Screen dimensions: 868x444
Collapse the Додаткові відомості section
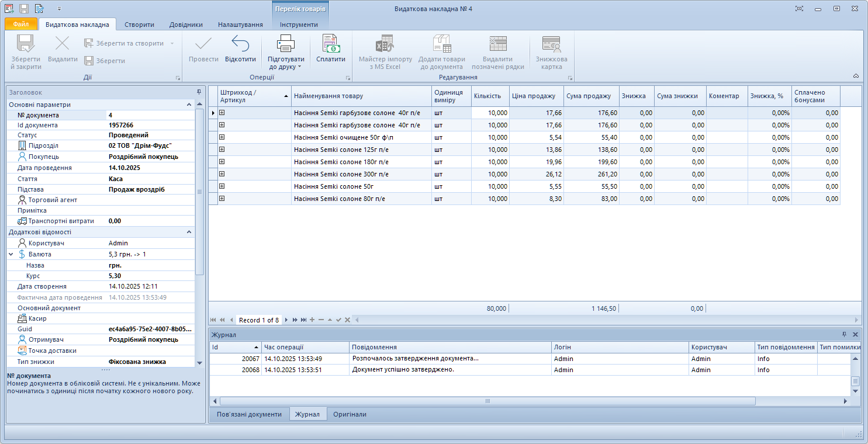pyautogui.click(x=189, y=232)
